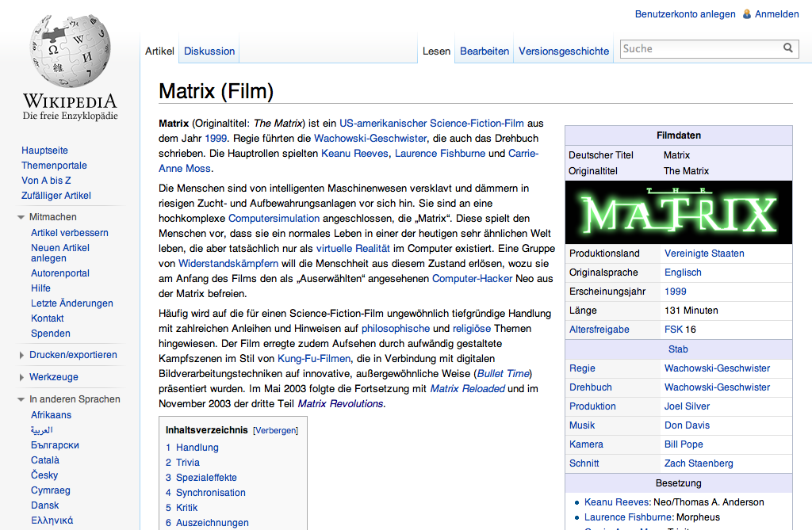Click The Matrix logo image in the infobox
Image resolution: width=812 pixels, height=530 pixels.
pos(679,212)
